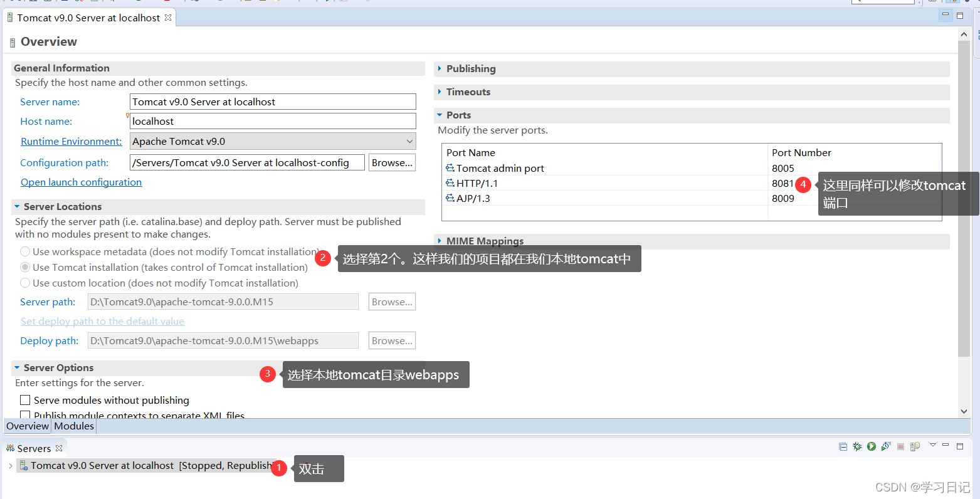Click HTTP/1.1 port row icon

coord(450,183)
